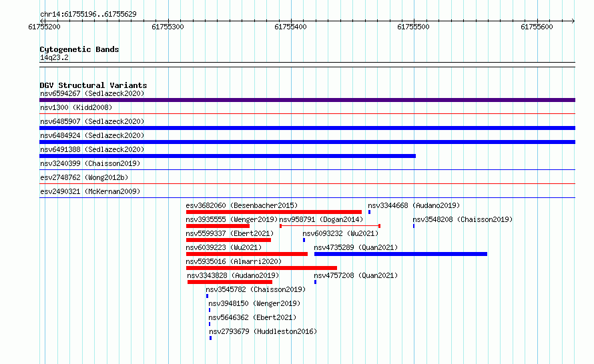This screenshot has height=364, width=594.
Task: Open nsv3240399 (Chaisson2019) label
Action: pyautogui.click(x=90, y=163)
